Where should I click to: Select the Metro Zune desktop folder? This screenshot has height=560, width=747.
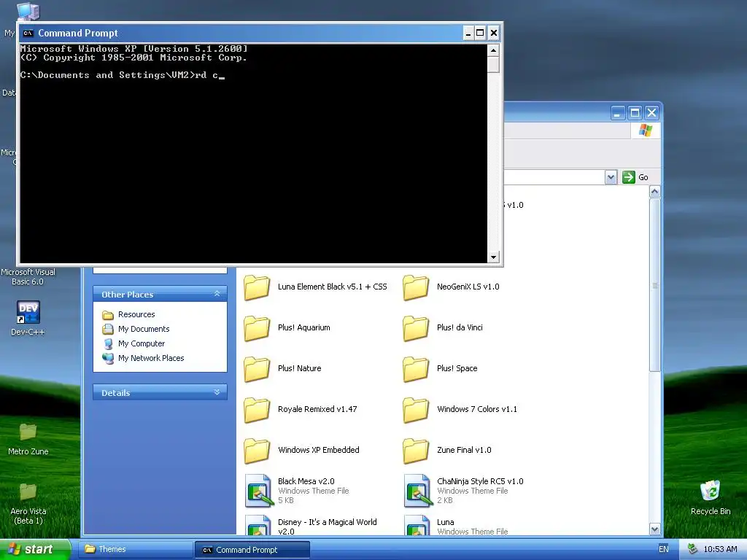click(x=28, y=432)
